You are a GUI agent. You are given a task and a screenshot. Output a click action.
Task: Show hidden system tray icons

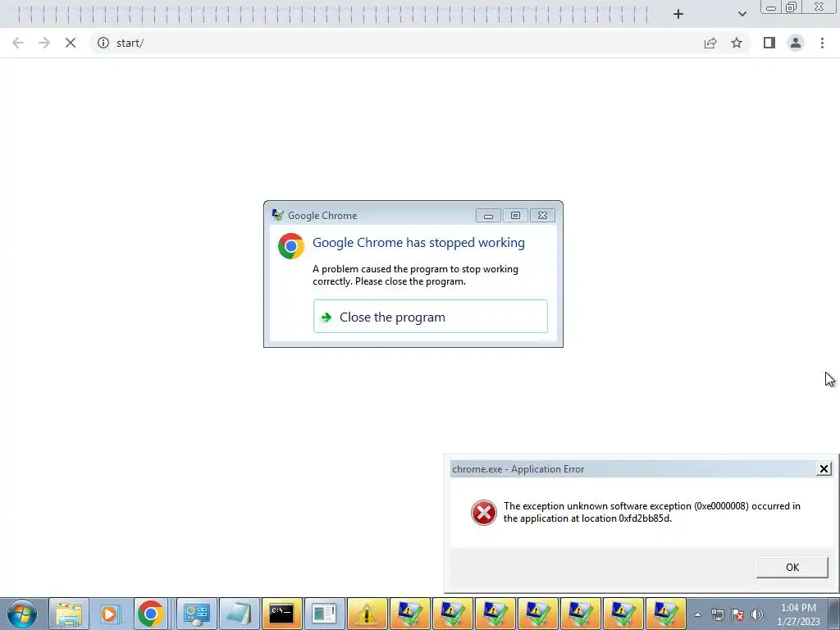pyautogui.click(x=697, y=614)
